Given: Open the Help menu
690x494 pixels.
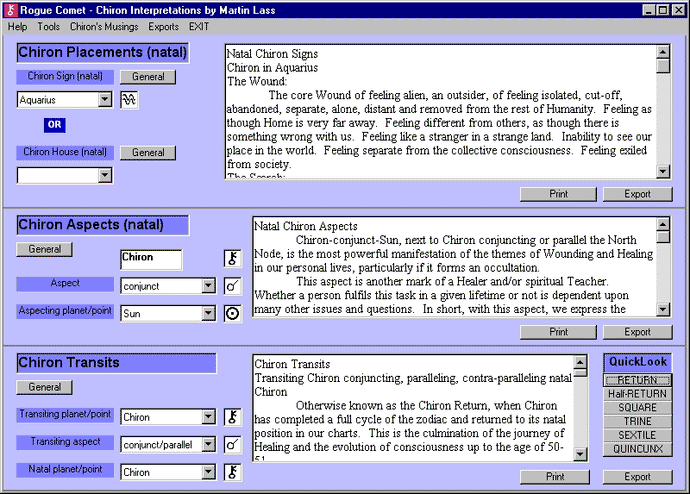Looking at the screenshot, I should click(17, 27).
